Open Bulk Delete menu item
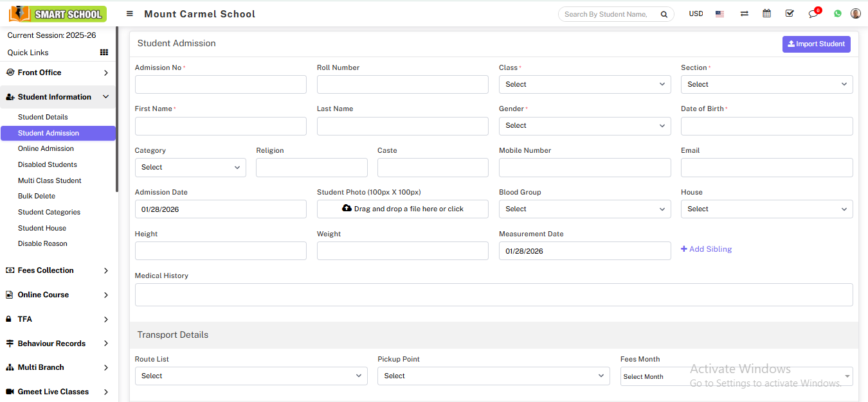Viewport: 868px width, 402px height. pos(37,196)
